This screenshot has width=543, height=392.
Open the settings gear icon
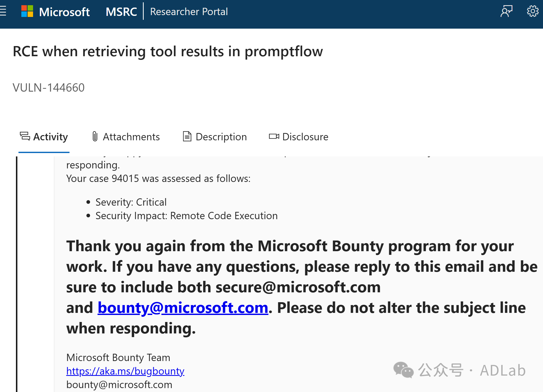coord(533,11)
